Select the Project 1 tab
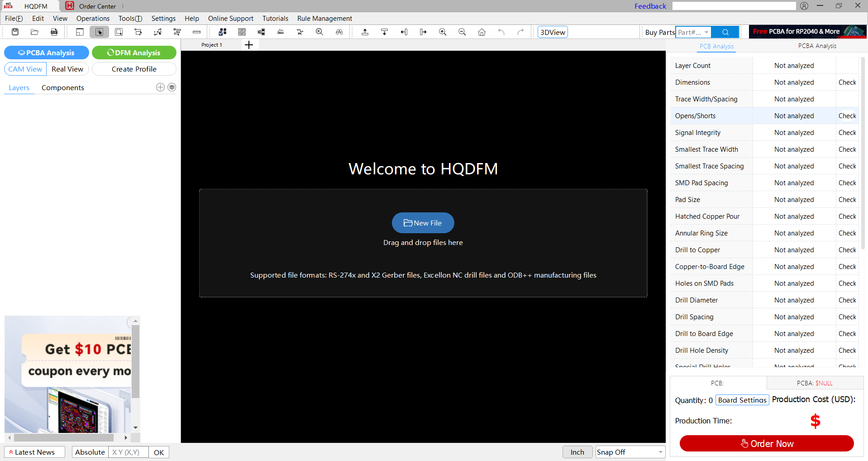 tap(211, 44)
